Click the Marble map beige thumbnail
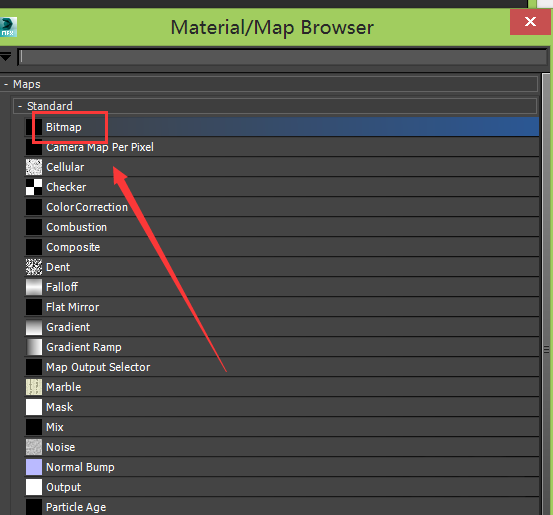This screenshot has width=553, height=515. [34, 387]
